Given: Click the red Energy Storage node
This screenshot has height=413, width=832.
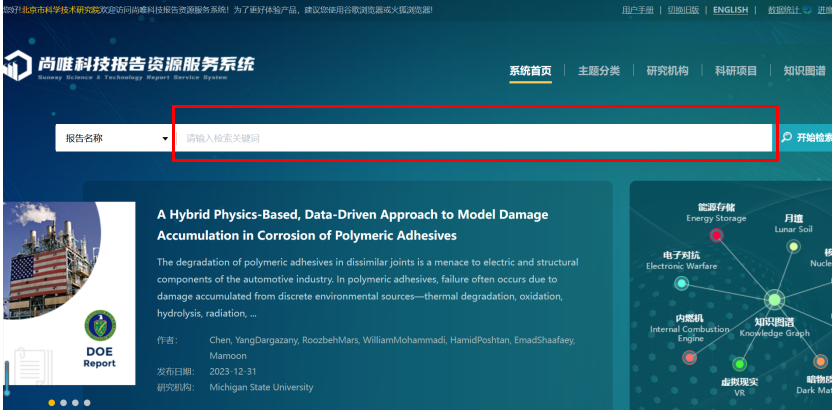Looking at the screenshot, I should pyautogui.click(x=716, y=235).
